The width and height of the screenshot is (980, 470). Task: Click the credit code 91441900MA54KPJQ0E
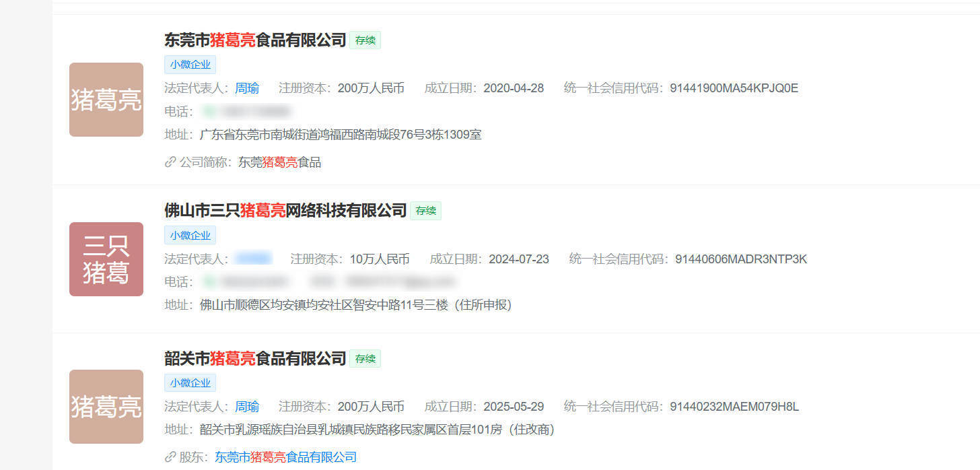(x=734, y=88)
